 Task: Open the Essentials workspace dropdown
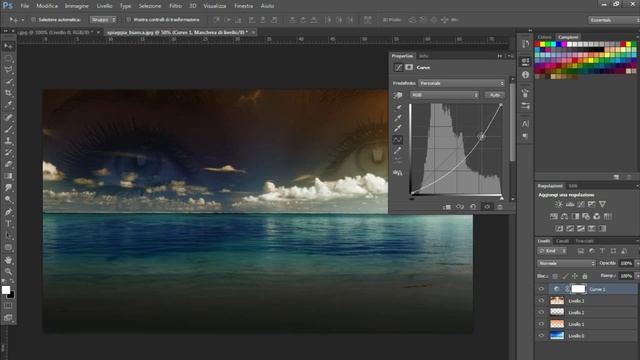tap(613, 20)
